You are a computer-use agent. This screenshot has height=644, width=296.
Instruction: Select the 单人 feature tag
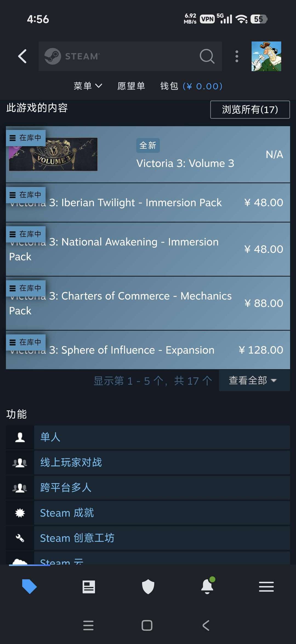point(162,437)
